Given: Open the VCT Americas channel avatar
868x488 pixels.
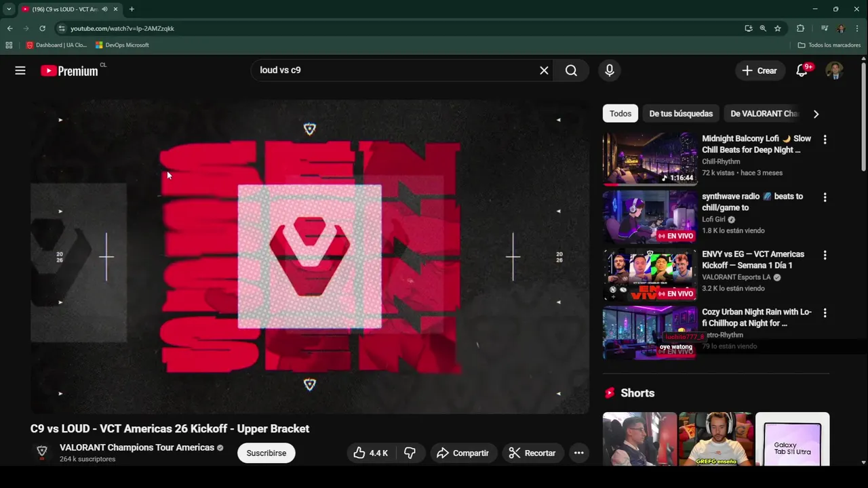Looking at the screenshot, I should coord(42,452).
